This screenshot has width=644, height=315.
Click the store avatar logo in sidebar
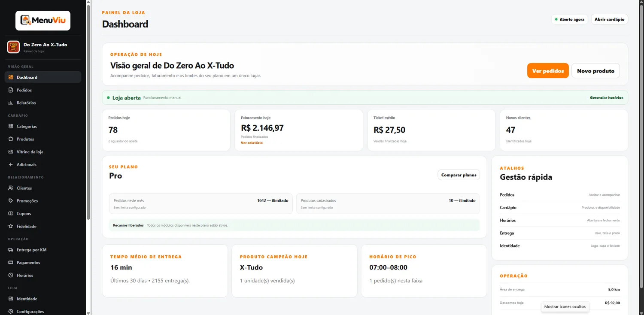13,47
